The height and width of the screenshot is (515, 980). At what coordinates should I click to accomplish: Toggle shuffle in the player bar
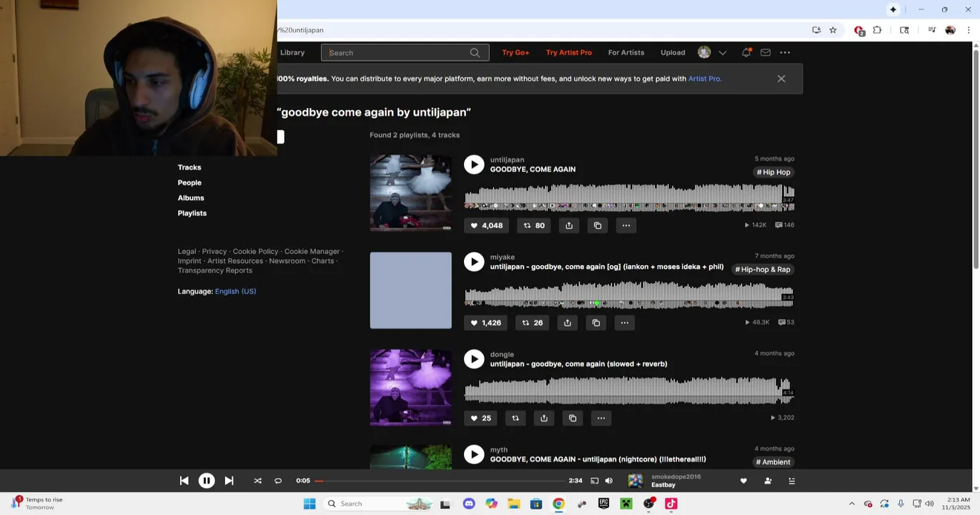point(257,481)
